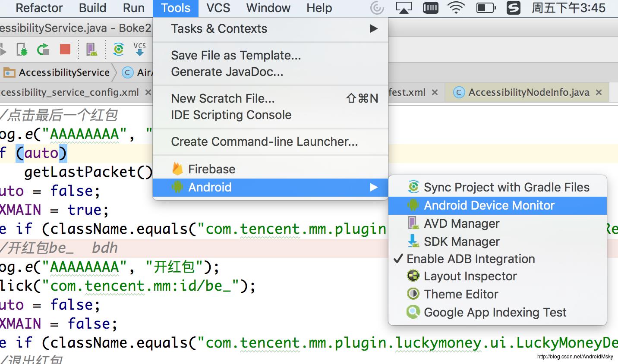Click the Debug app bug icon
The height and width of the screenshot is (364, 618).
pyautogui.click(x=22, y=50)
